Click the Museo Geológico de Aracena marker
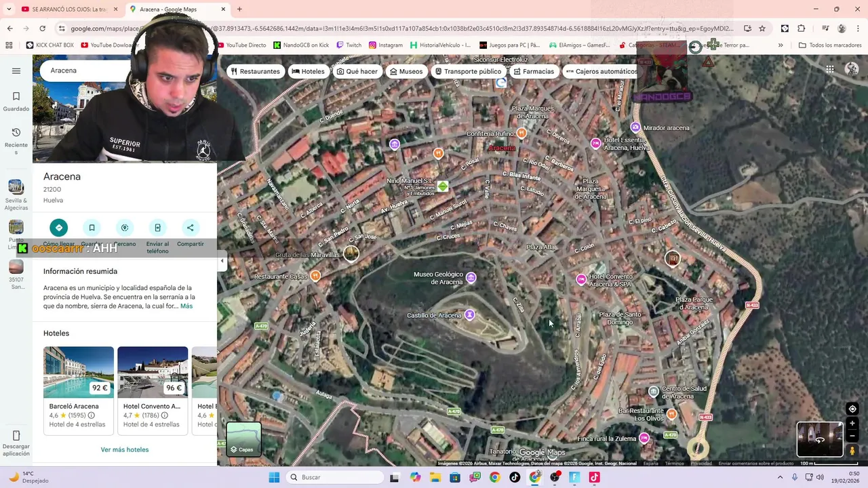This screenshot has width=868, height=488. tap(471, 277)
